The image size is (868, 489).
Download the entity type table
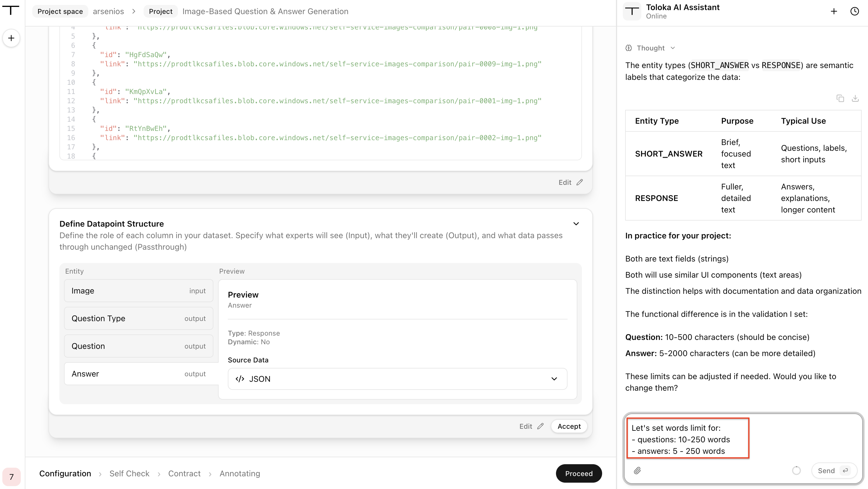pyautogui.click(x=855, y=98)
